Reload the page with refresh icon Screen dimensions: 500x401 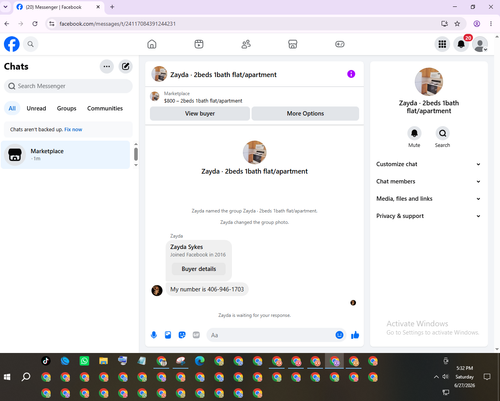[x=35, y=24]
